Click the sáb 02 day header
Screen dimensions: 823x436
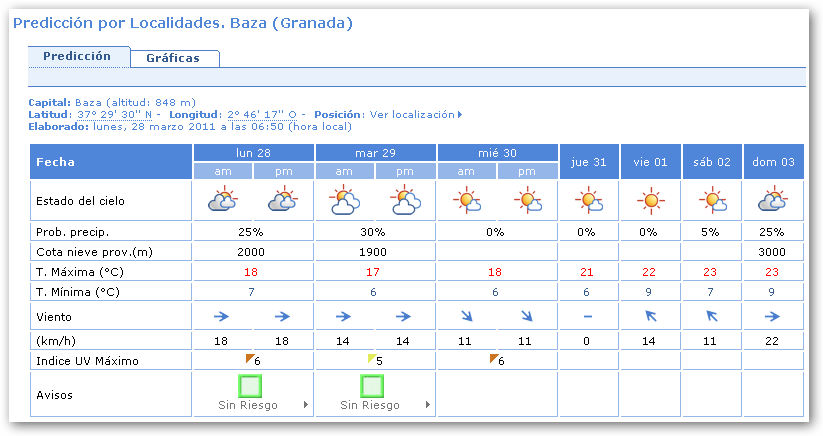click(712, 161)
